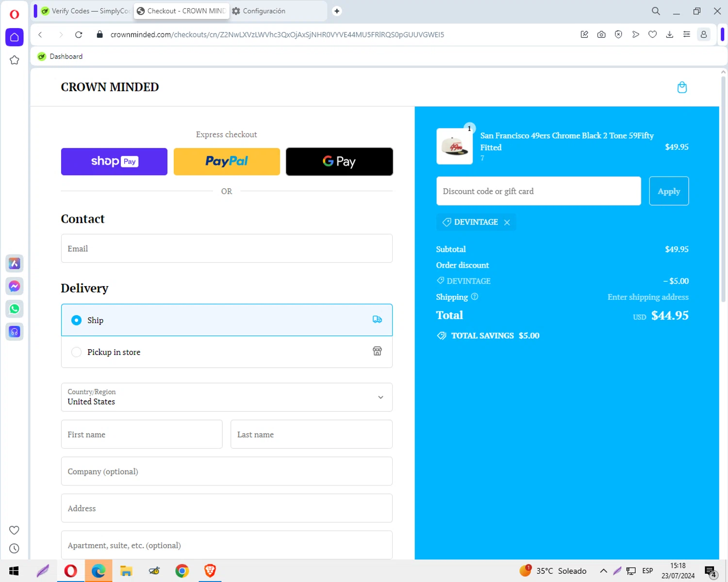Image resolution: width=728 pixels, height=582 pixels.
Task: Open History clock icon in sidebar
Action: tap(15, 549)
